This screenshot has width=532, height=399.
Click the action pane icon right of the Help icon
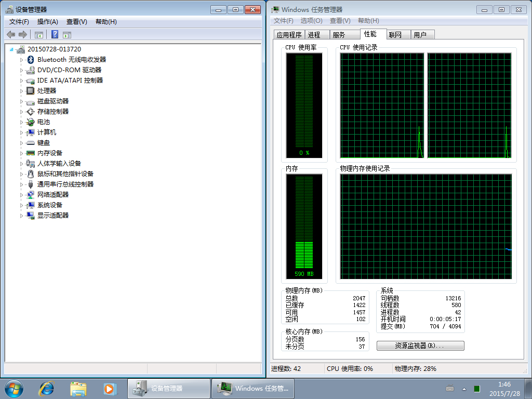[x=67, y=35]
